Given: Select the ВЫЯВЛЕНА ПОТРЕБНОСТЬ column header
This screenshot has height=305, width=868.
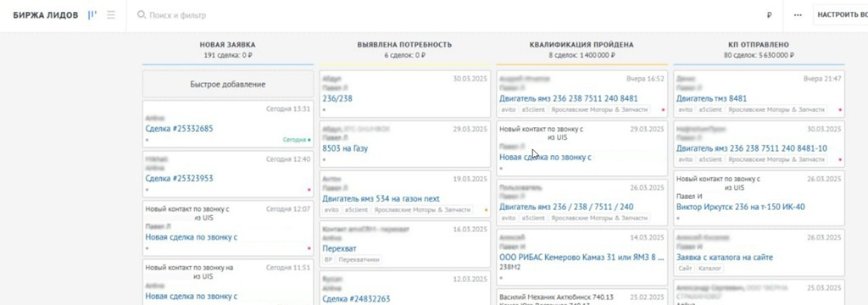Looking at the screenshot, I should tap(404, 45).
